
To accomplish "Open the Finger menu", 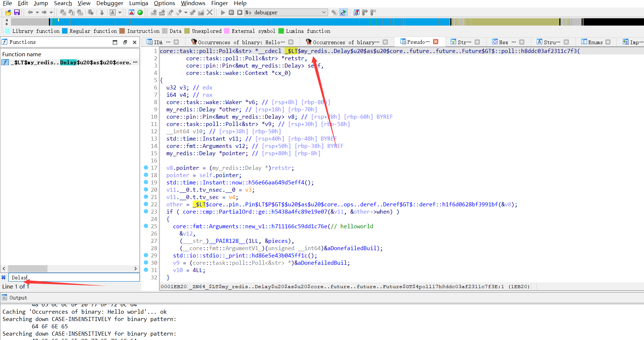I will [x=220, y=3].
